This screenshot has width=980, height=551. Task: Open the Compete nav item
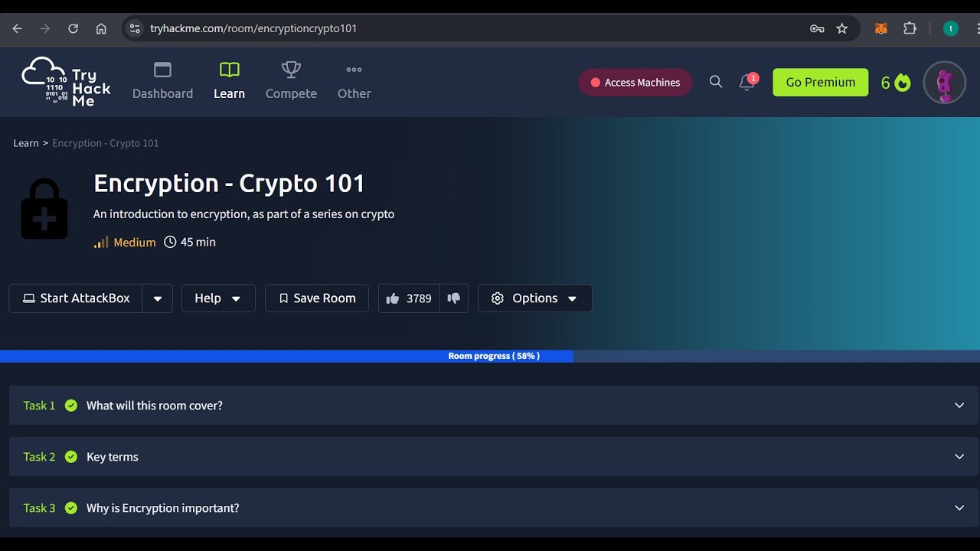(291, 82)
